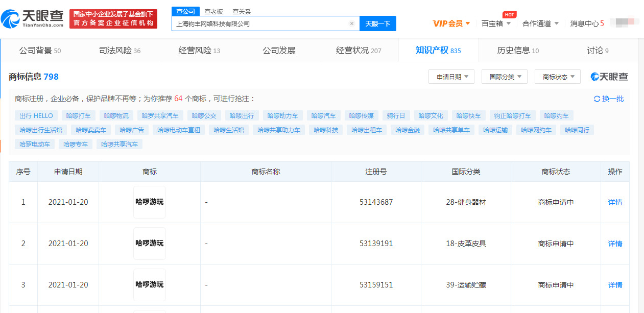Viewport: 644px width, 313px height.
Task: Select the 哈啰汽车 trademark tag
Action: [324, 115]
